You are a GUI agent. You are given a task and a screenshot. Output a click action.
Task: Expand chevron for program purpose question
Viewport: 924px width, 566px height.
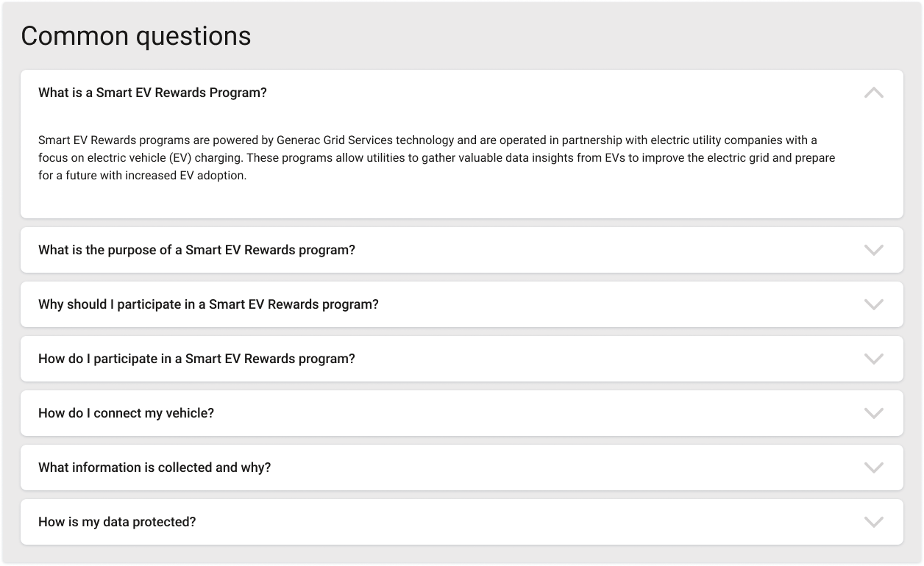(x=873, y=250)
